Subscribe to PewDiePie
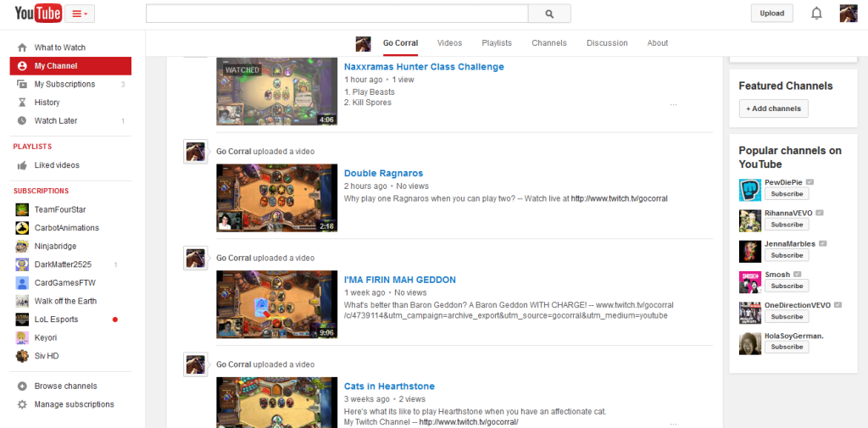This screenshot has width=868, height=428. click(x=787, y=194)
